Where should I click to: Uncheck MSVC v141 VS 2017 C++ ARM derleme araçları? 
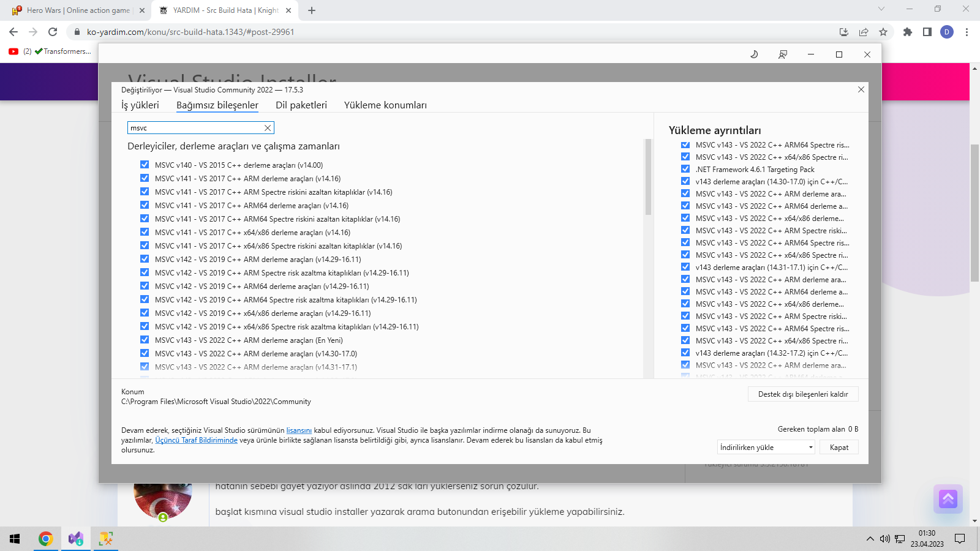(145, 178)
